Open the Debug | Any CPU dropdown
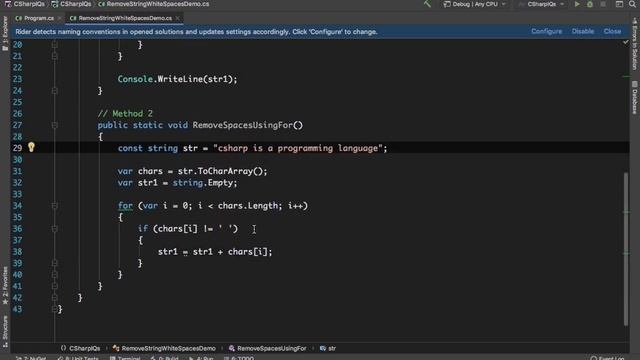 coord(475,4)
